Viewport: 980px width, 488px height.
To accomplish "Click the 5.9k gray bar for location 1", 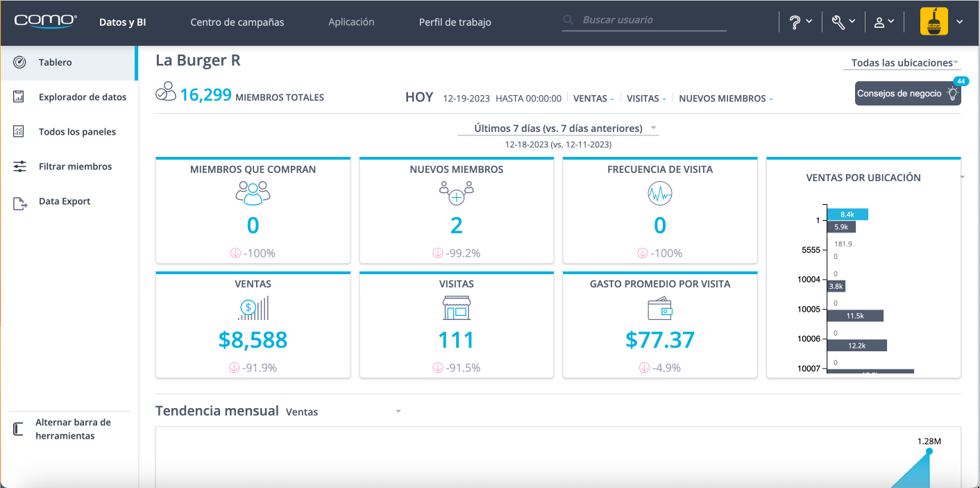I will click(841, 227).
